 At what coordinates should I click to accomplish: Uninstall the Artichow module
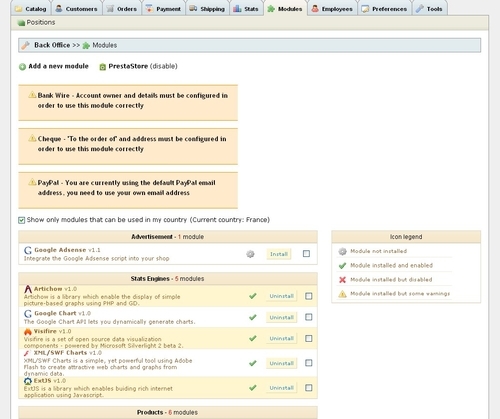pos(281,296)
